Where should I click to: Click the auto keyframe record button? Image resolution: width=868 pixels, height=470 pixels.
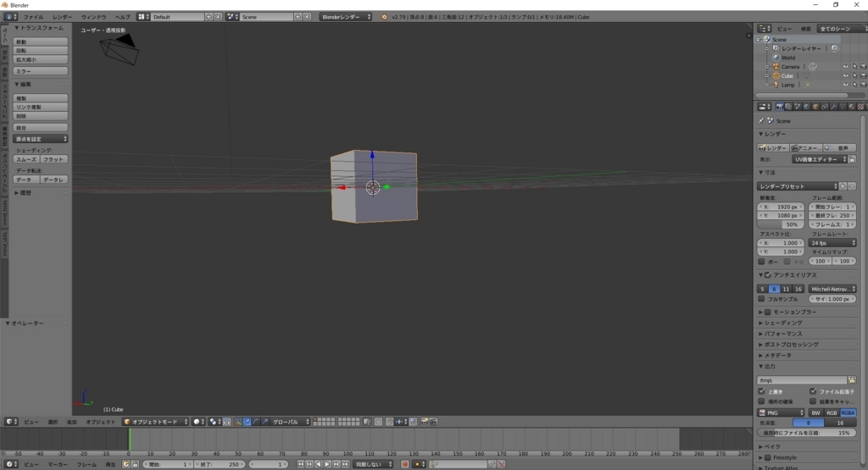(404, 464)
